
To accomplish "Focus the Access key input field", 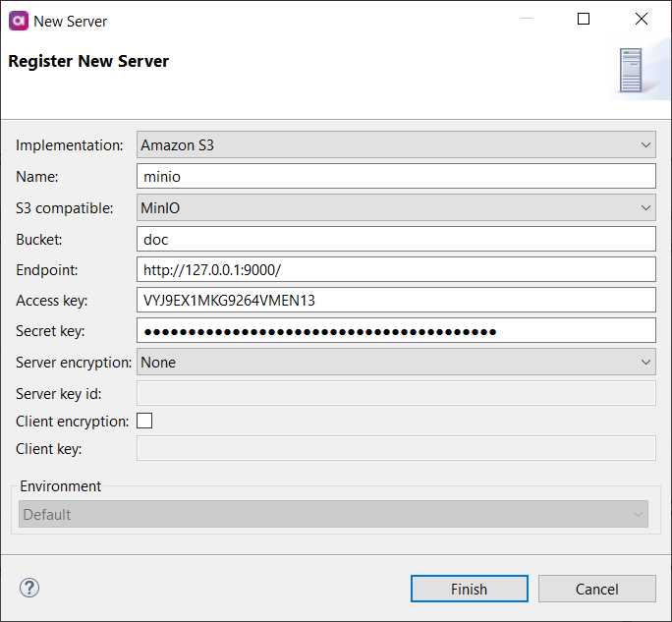I will (x=396, y=301).
